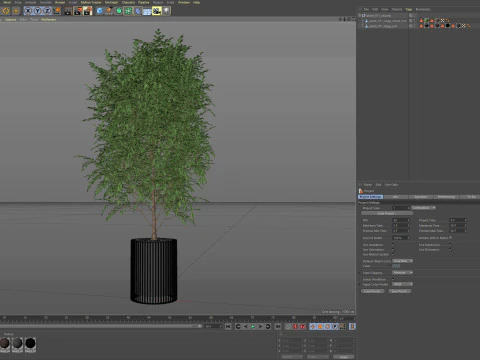The width and height of the screenshot is (480, 360).
Task: Switch to the Project Settings tab
Action: tap(370, 197)
